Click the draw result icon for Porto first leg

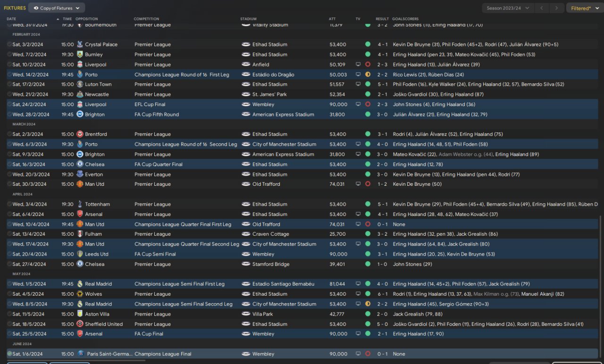[x=368, y=74]
